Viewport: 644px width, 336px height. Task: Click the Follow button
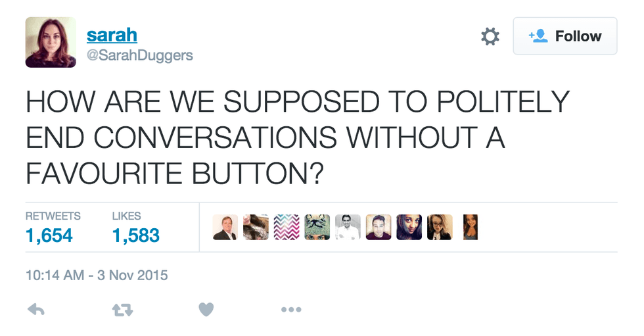[x=565, y=36]
